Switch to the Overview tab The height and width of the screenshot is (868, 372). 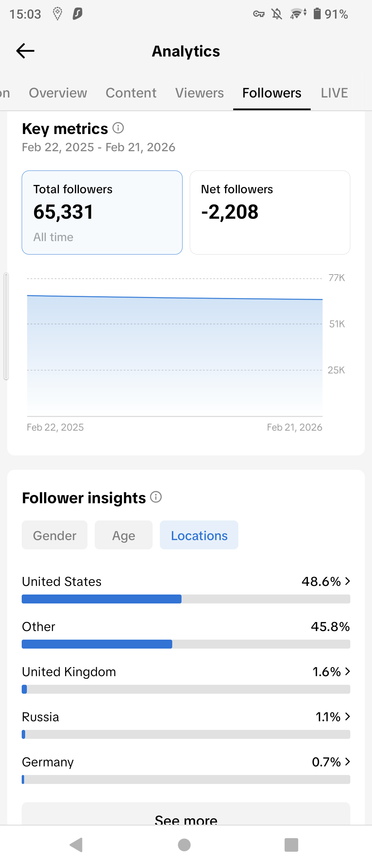[58, 93]
